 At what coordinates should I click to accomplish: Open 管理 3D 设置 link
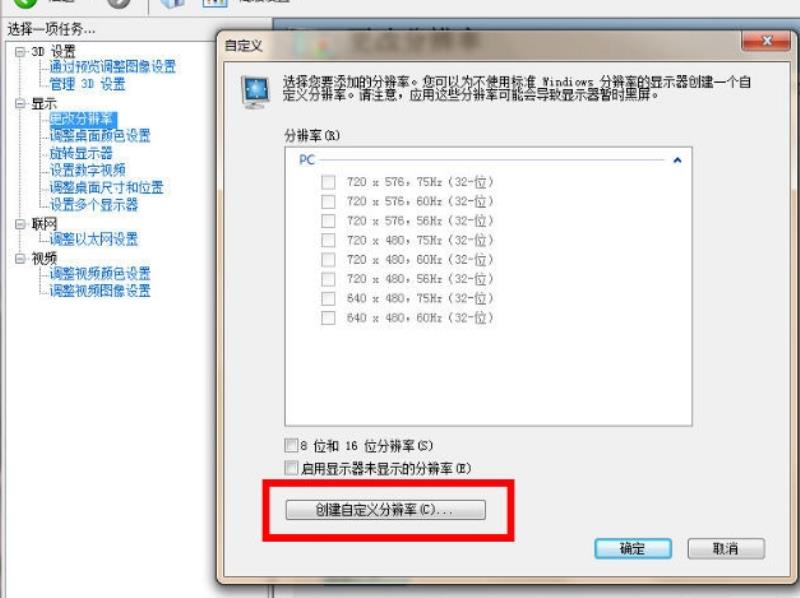[87, 84]
